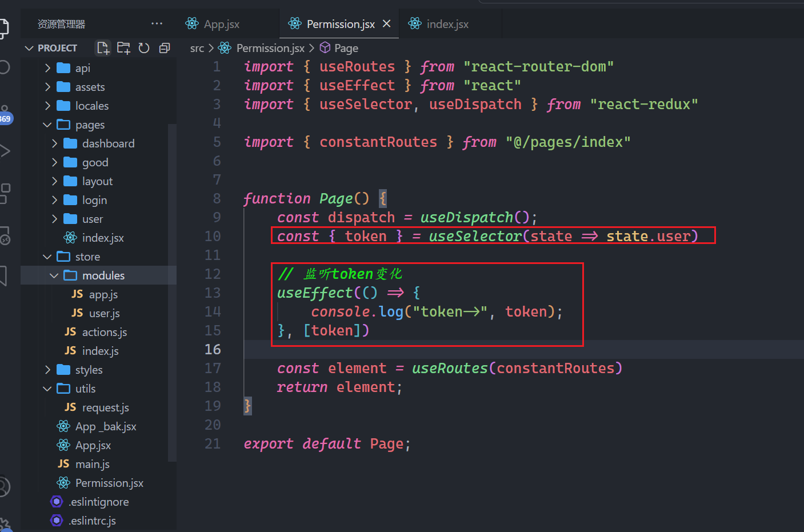Screen dimensions: 804x532
Task: Click return element on line 18
Action: (x=339, y=387)
